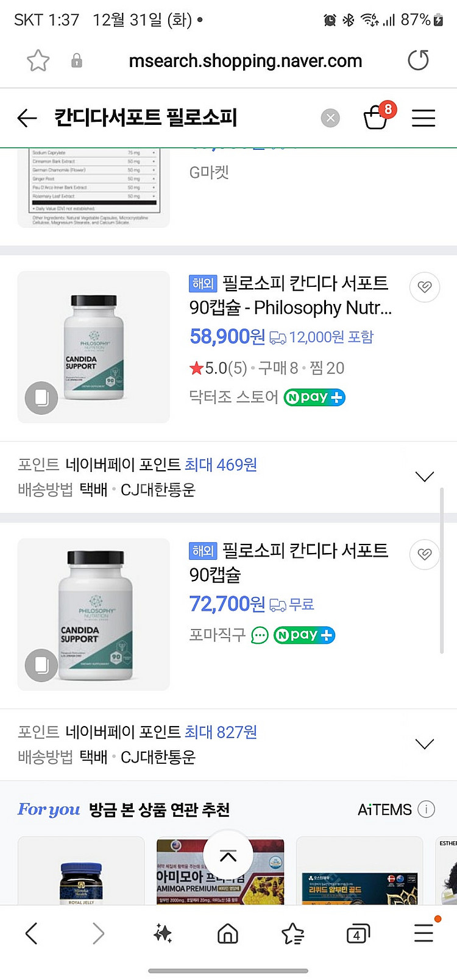Viewport: 457px width, 980px height.
Task: Open the shopping cart with 8 items
Action: [376, 116]
